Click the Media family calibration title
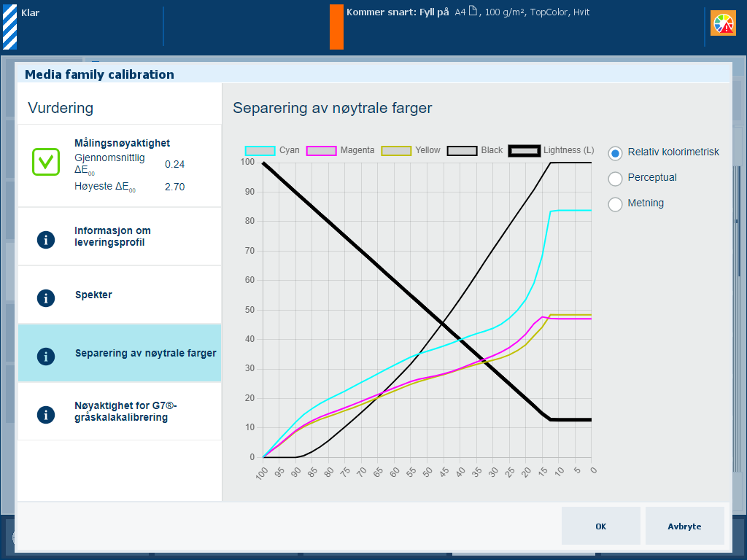747x560 pixels. pyautogui.click(x=99, y=74)
